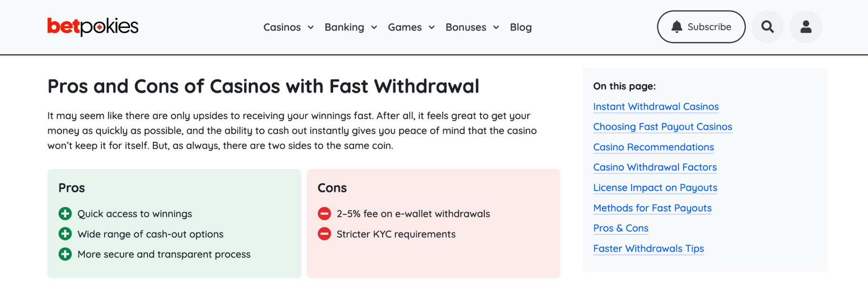Jump to Choosing Fast Payout Casinos
Image resolution: width=868 pixels, height=302 pixels.
662,127
